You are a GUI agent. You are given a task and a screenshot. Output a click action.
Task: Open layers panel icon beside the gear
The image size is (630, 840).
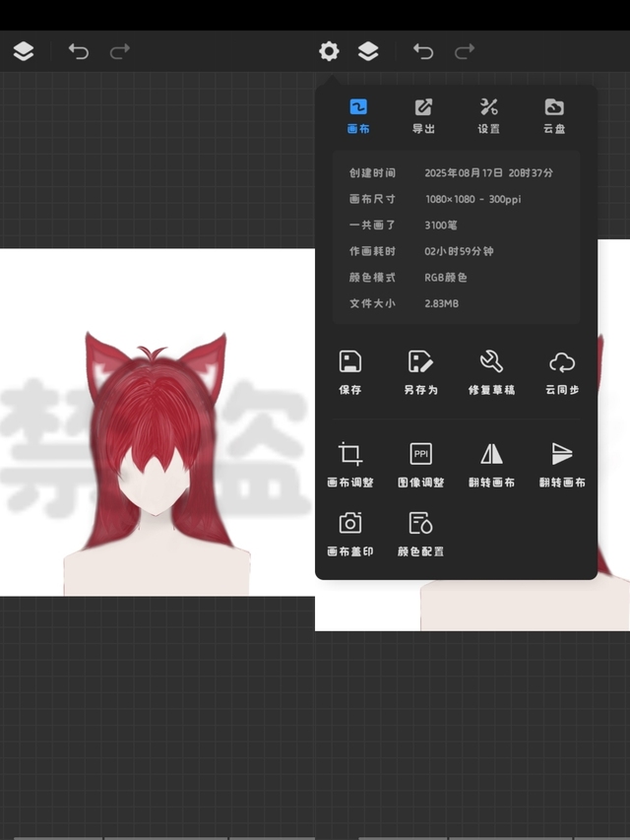368,51
